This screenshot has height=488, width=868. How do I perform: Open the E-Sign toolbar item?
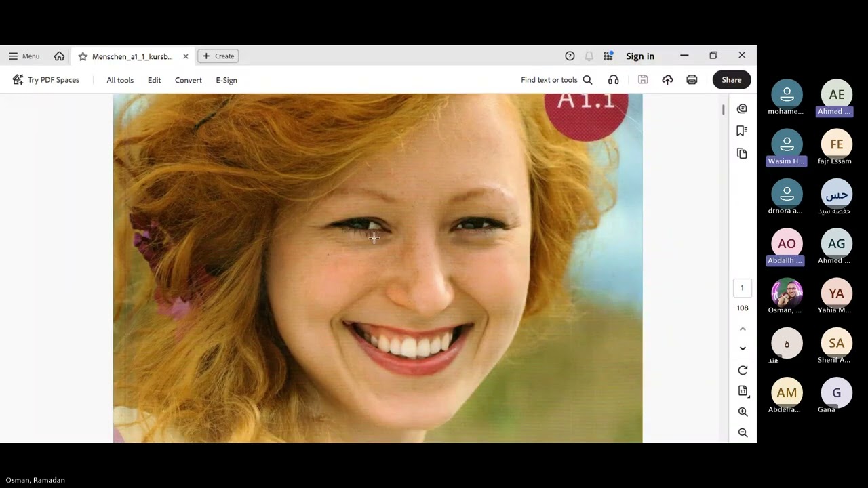226,80
